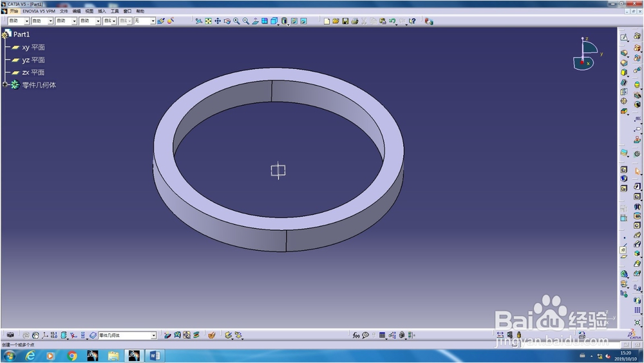This screenshot has height=363, width=644.
Task: Click the Design Table icon in bottom toolbar
Action: point(382,335)
